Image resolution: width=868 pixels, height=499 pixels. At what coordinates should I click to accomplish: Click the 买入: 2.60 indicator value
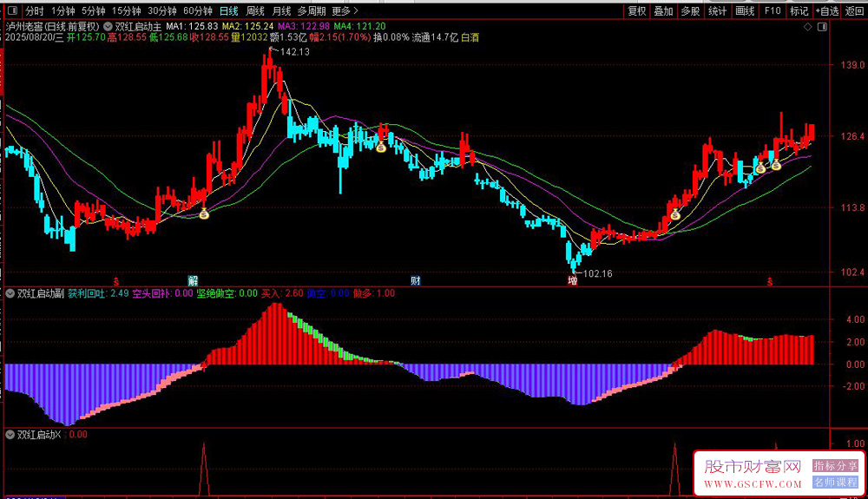coord(282,293)
